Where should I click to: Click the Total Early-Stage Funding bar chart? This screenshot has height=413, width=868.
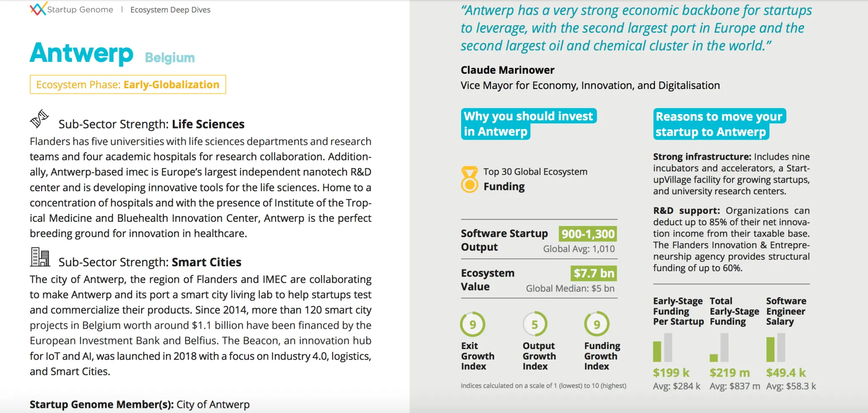719,348
